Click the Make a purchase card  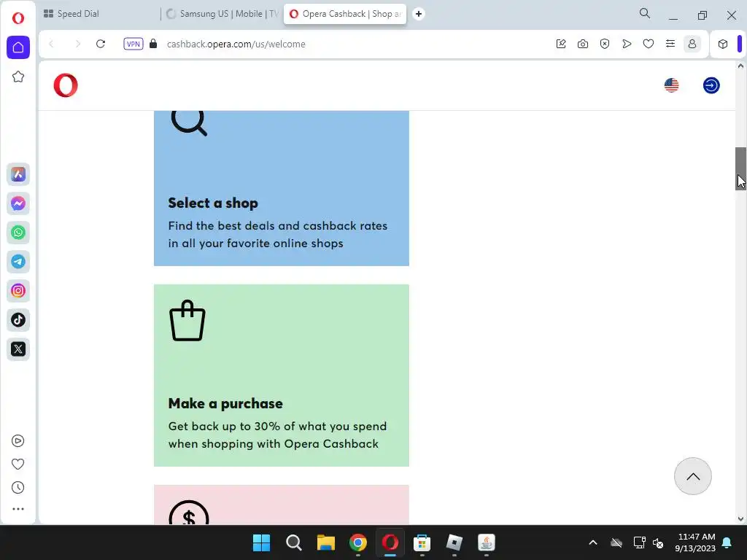coord(281,376)
